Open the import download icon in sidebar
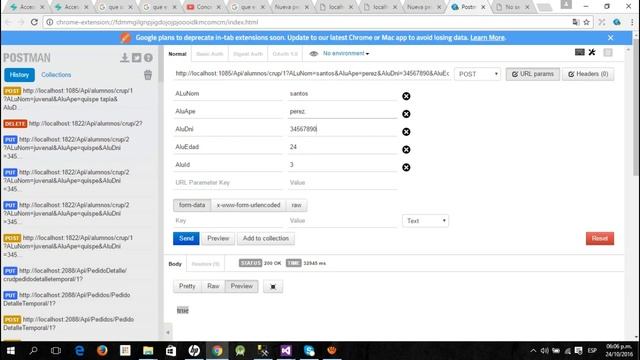The image size is (640, 360). (124, 58)
